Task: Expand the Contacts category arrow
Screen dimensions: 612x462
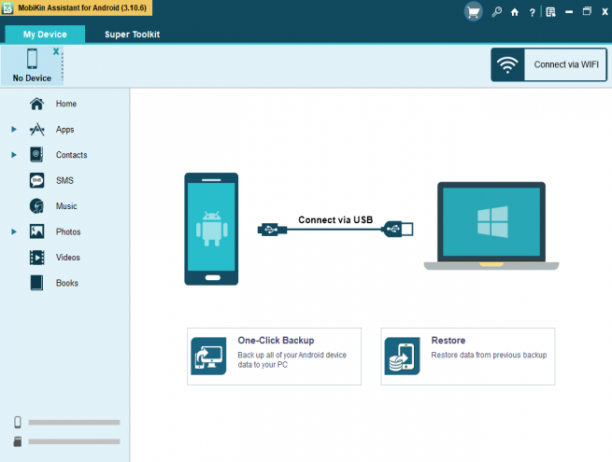Action: 14,155
